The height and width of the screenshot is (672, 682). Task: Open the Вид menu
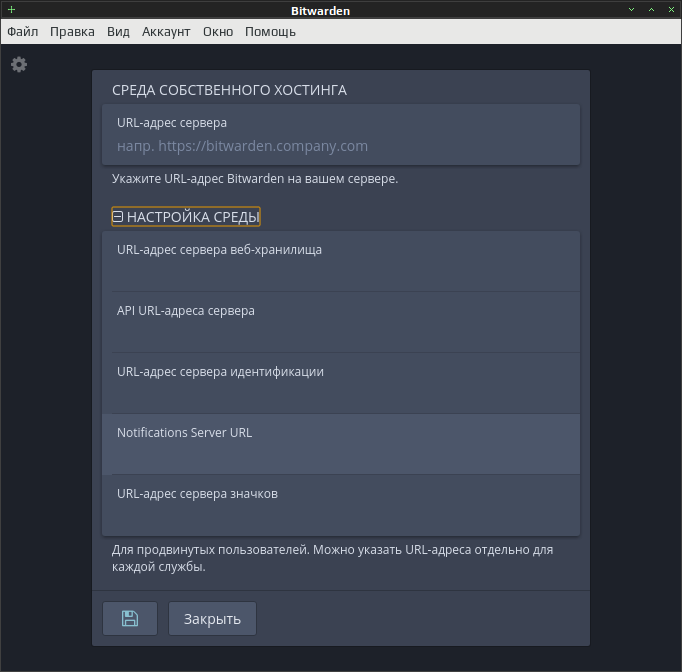click(118, 32)
